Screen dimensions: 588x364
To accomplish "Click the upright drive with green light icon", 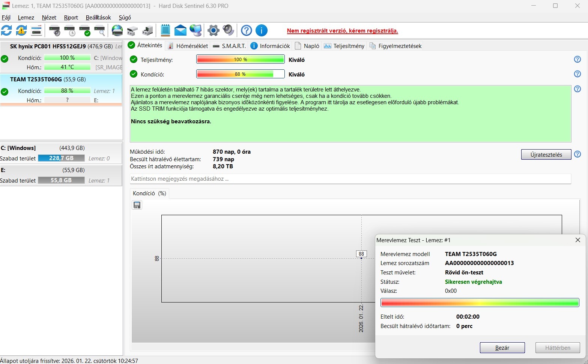I will [x=148, y=30].
